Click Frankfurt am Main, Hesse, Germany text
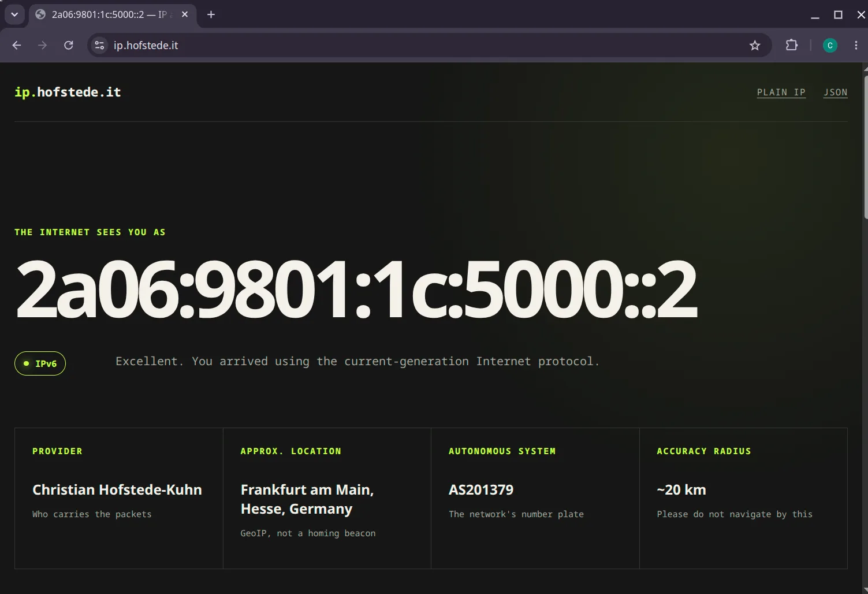Screen dimensions: 868x594 click(x=307, y=499)
